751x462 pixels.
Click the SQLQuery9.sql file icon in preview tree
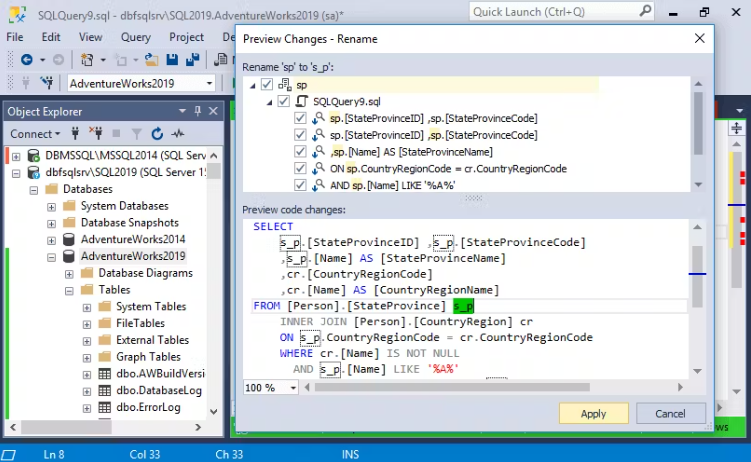pos(302,101)
